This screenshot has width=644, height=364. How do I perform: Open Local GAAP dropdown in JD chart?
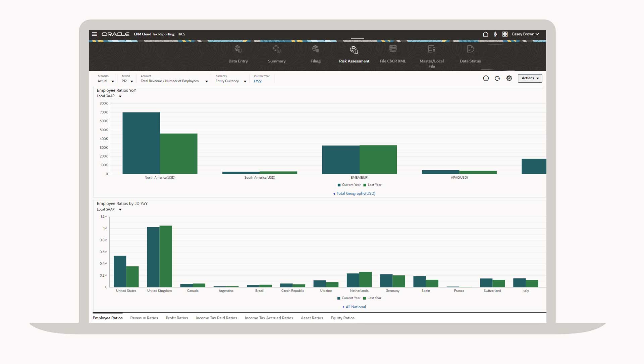click(120, 210)
